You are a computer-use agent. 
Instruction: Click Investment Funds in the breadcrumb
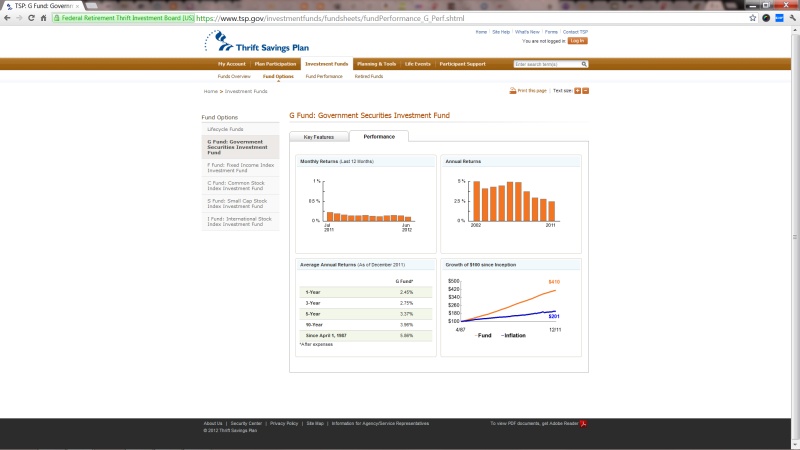tap(246, 91)
